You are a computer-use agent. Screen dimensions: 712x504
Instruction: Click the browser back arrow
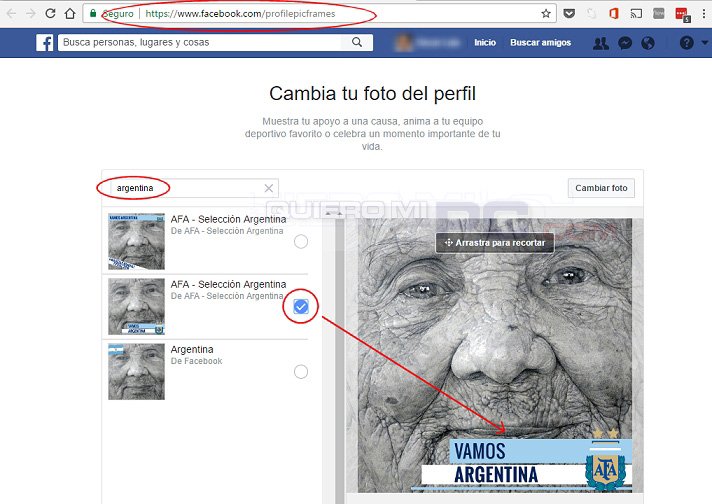[x=11, y=14]
